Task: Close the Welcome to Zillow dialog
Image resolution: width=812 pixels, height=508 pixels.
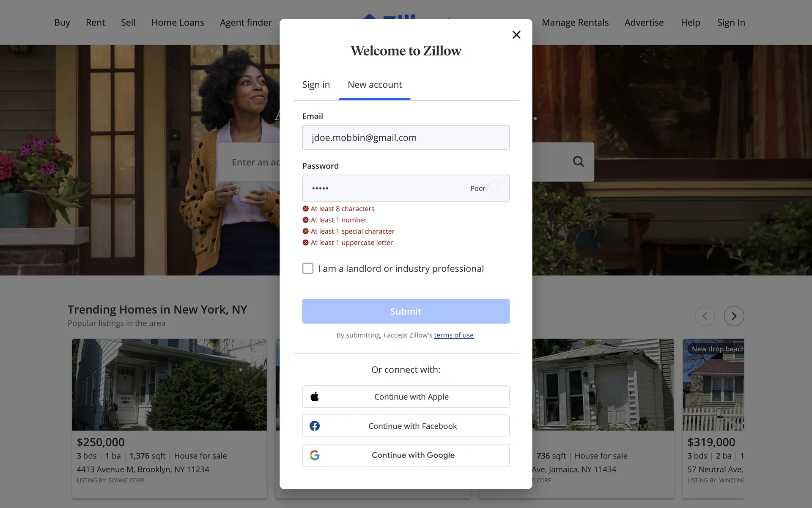Action: click(x=516, y=35)
